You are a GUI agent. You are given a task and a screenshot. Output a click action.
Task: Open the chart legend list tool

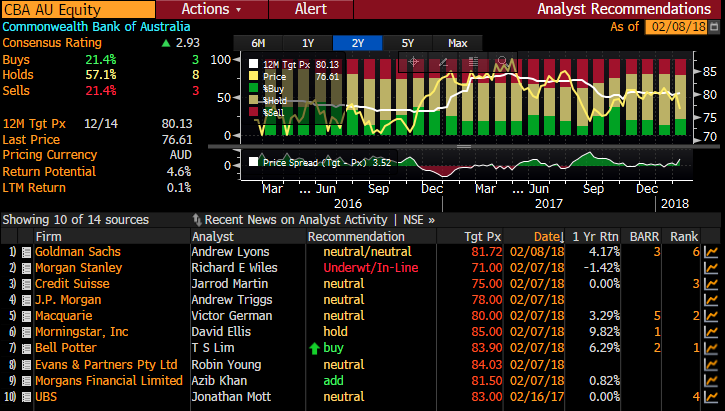tap(473, 61)
